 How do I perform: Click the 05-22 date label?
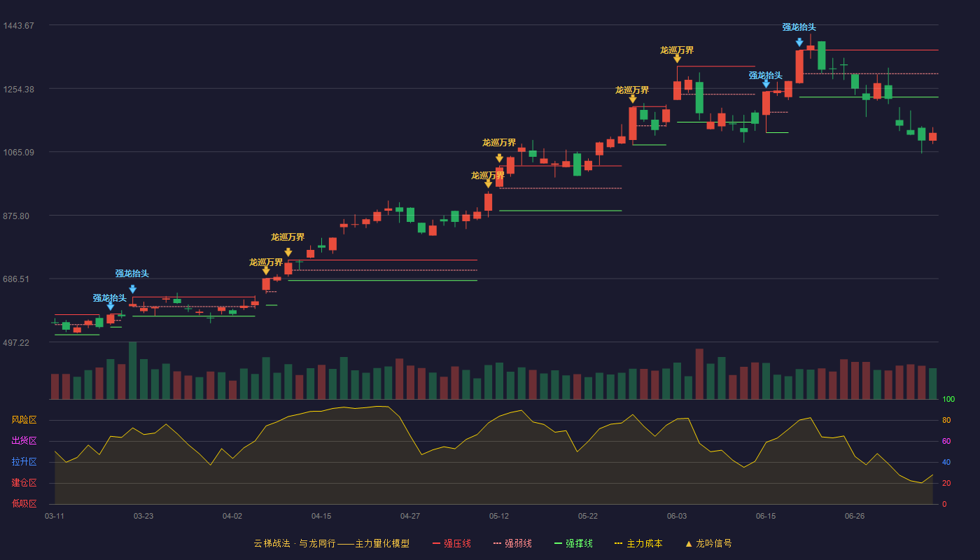588,516
